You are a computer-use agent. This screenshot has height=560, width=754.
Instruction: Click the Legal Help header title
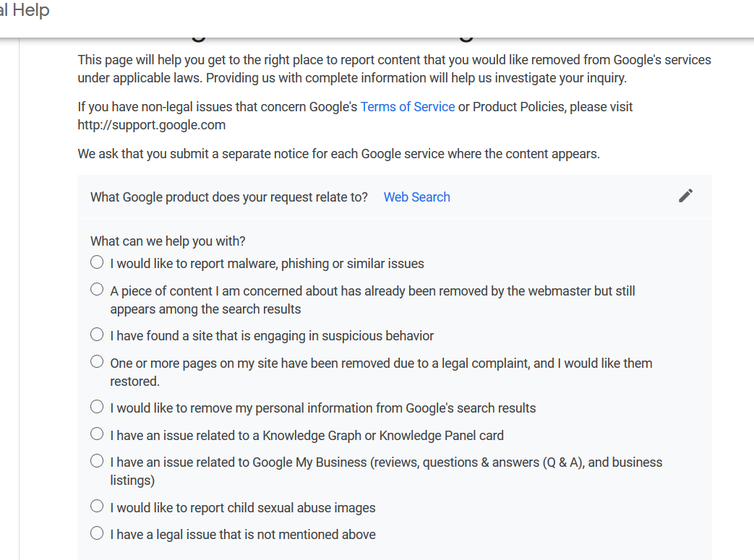(x=25, y=11)
